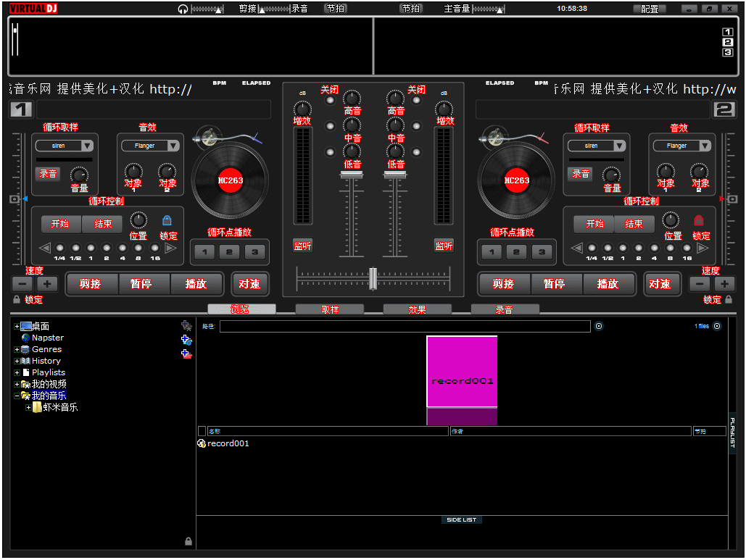
Task: Open right deck Flanger effect dropdown
Action: tap(705, 146)
